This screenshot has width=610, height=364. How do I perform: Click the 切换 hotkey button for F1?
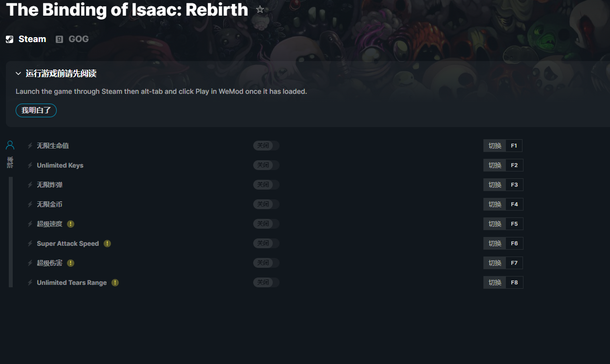tap(495, 146)
